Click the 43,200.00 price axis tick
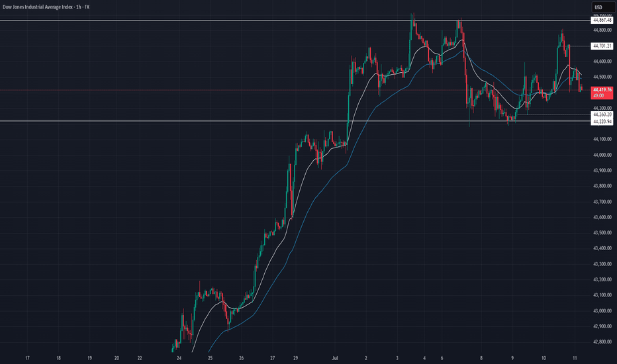 (x=602, y=280)
